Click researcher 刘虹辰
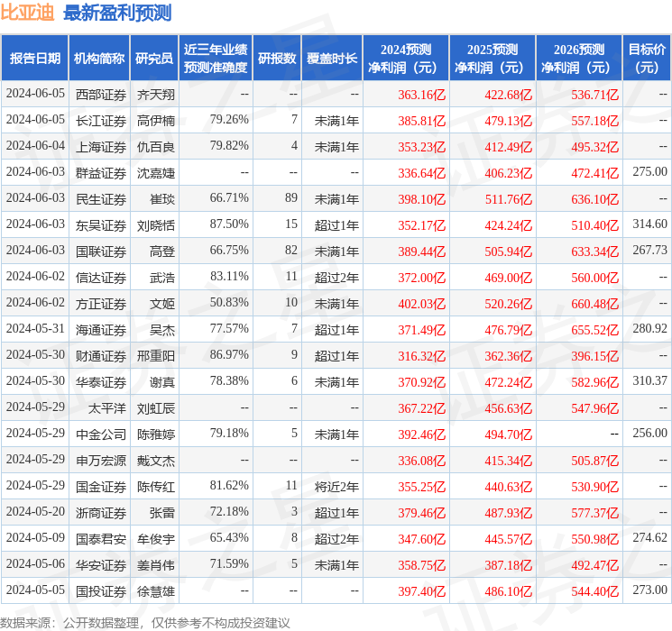672x631 pixels. tap(155, 408)
